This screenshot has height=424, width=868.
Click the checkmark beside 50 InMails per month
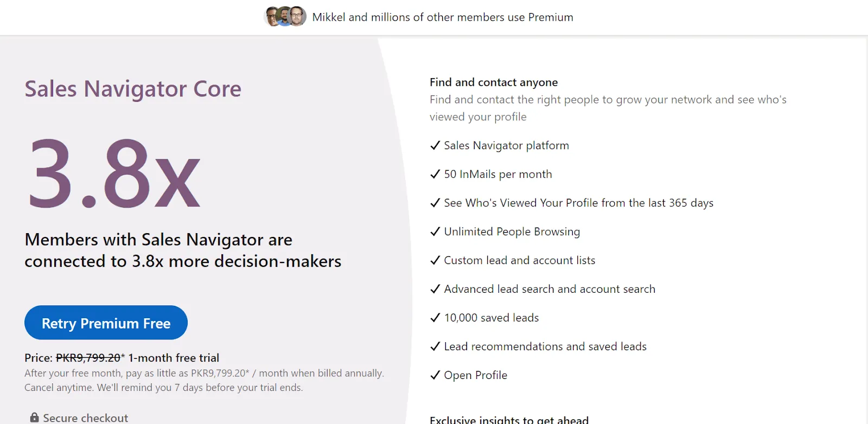pos(434,174)
